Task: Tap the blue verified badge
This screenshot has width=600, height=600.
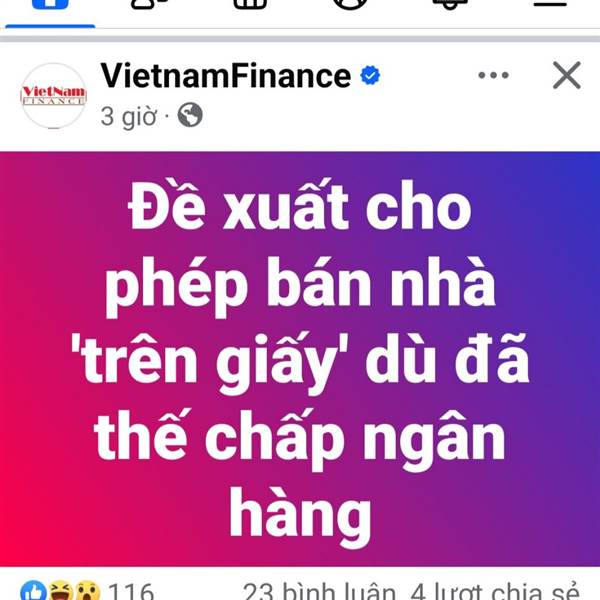Action: click(370, 75)
